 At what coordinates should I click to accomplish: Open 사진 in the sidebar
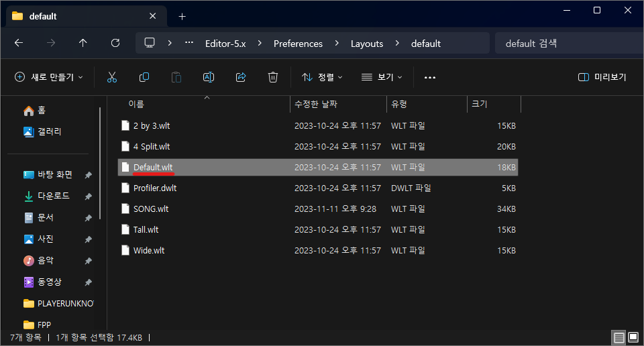39,239
